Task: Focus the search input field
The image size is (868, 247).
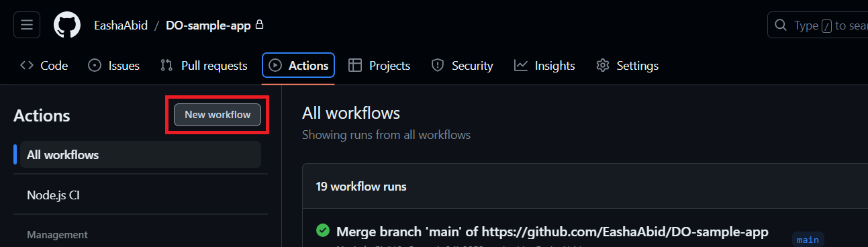Action: 818,26
